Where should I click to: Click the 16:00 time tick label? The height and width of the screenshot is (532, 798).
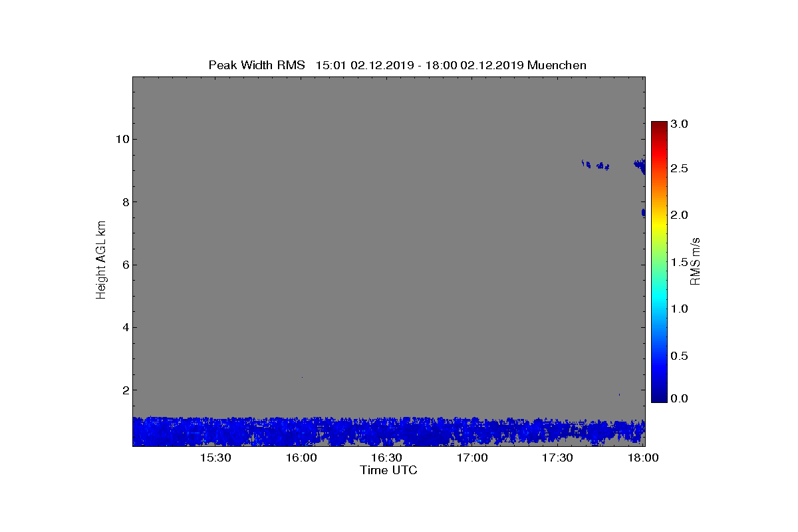[x=301, y=458]
